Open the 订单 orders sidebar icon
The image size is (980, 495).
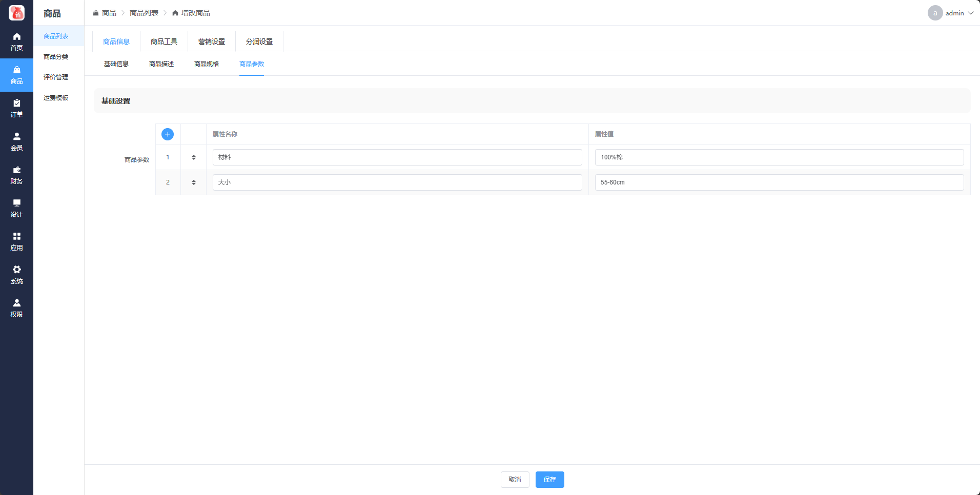[16, 108]
